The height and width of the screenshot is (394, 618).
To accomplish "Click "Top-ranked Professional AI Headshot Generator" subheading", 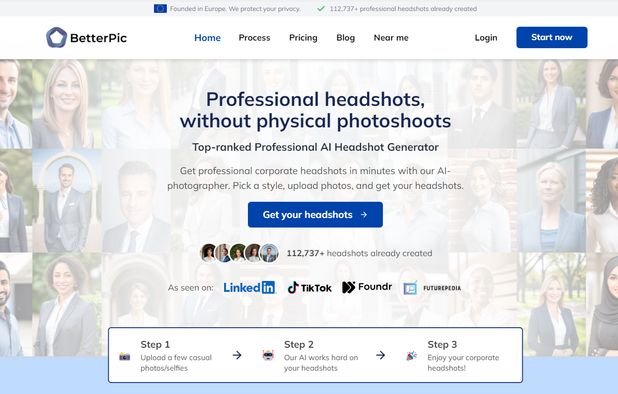I will pos(315,147).
